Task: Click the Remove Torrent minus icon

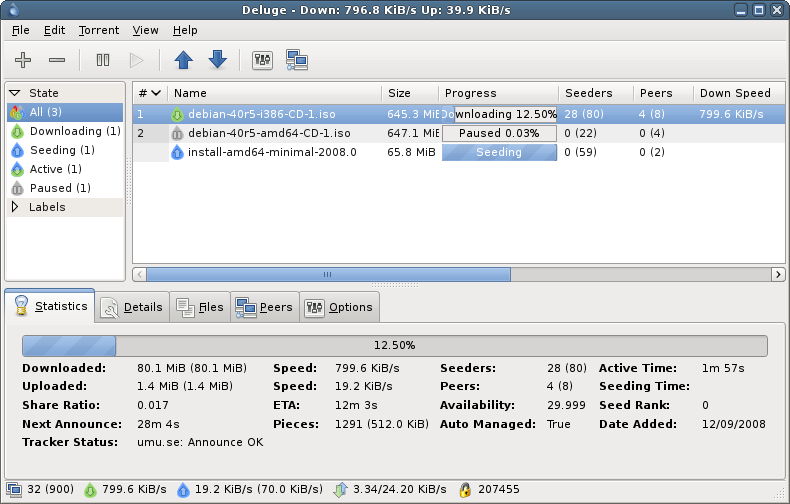Action: pos(57,60)
